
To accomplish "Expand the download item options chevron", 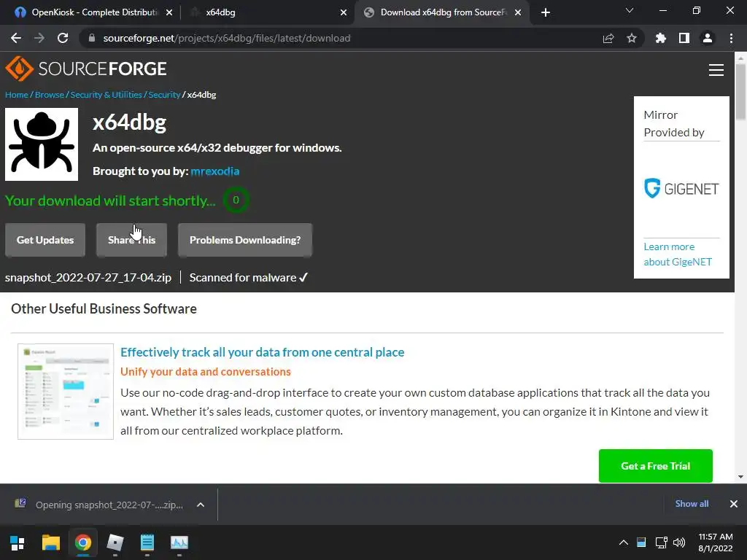I will [201, 505].
